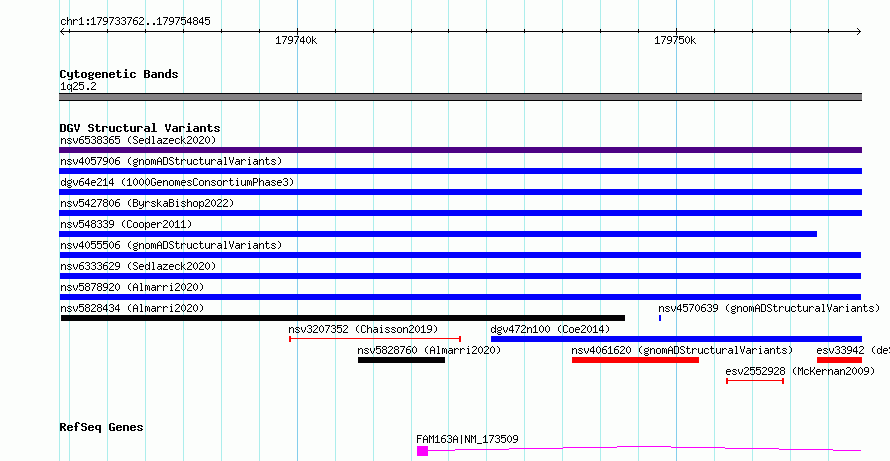Click the magenta FAM163A intron line
The width and height of the screenshot is (890, 461).
[644, 449]
